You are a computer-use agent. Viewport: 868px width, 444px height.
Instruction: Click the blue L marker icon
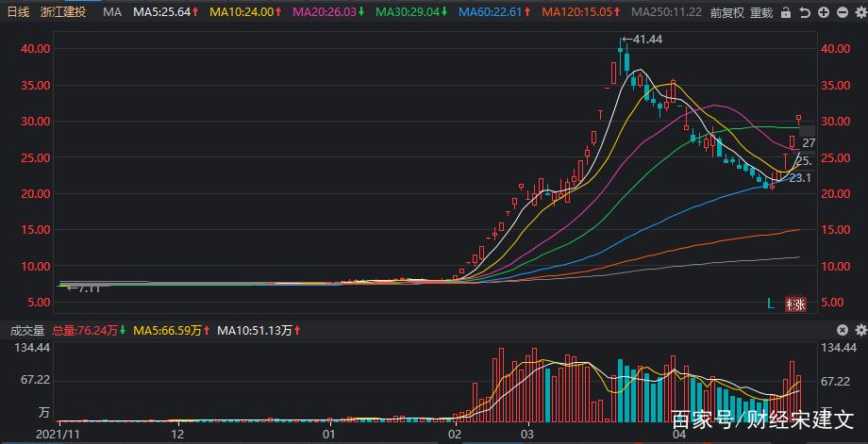771,304
